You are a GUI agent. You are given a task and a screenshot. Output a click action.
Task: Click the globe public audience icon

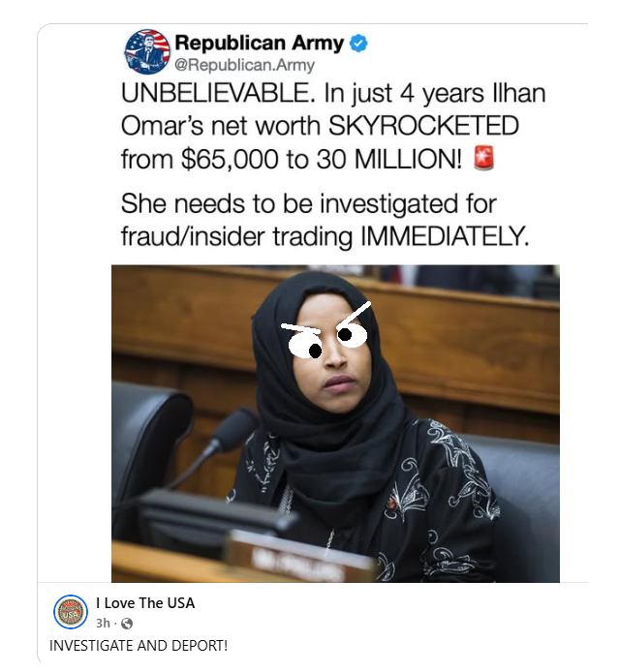(x=127, y=624)
